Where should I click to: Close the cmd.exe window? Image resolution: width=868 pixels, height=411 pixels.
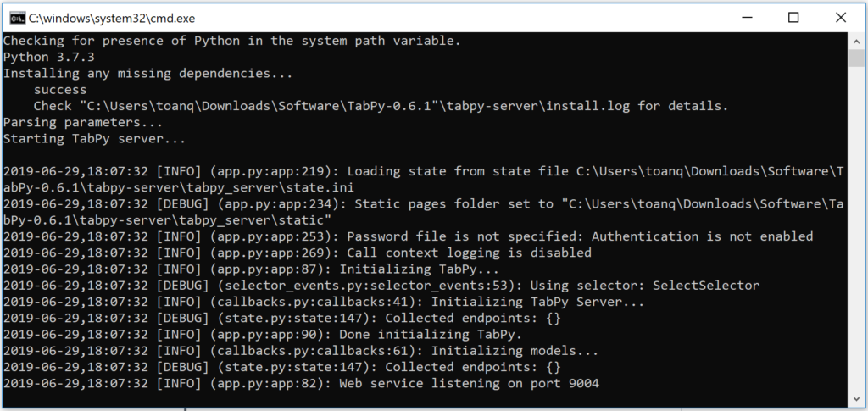point(841,18)
